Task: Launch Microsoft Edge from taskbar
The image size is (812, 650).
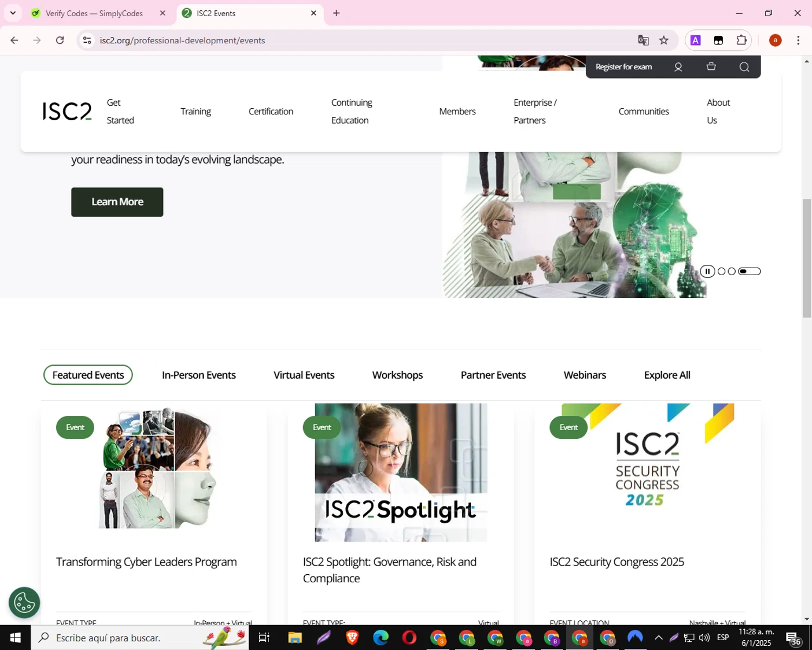Action: [381, 638]
